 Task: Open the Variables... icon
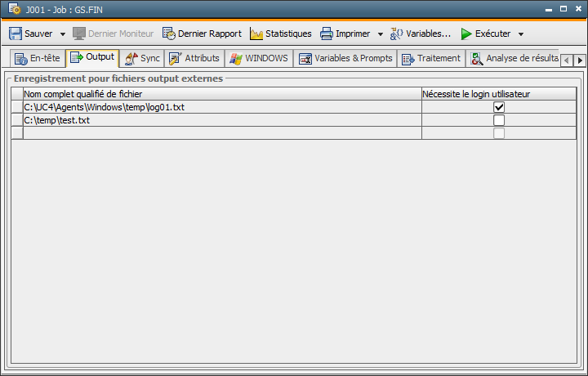pos(396,34)
